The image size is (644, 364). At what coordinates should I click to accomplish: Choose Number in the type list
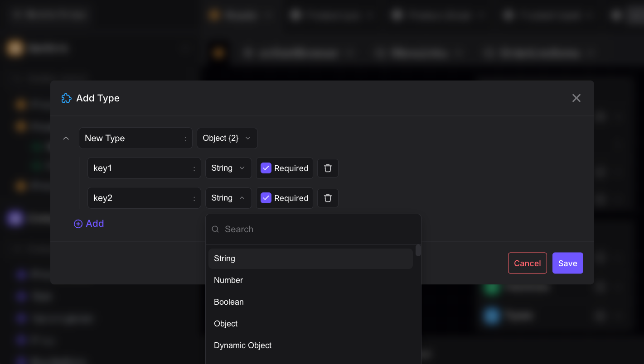click(x=310, y=280)
